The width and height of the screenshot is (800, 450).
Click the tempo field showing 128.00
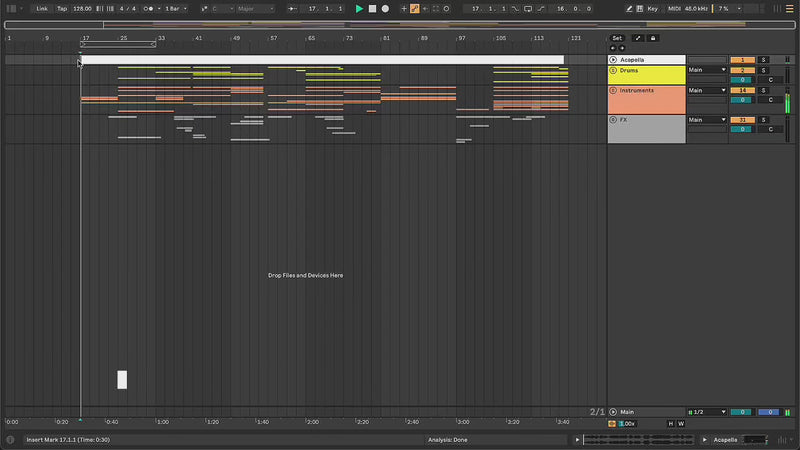[82, 8]
